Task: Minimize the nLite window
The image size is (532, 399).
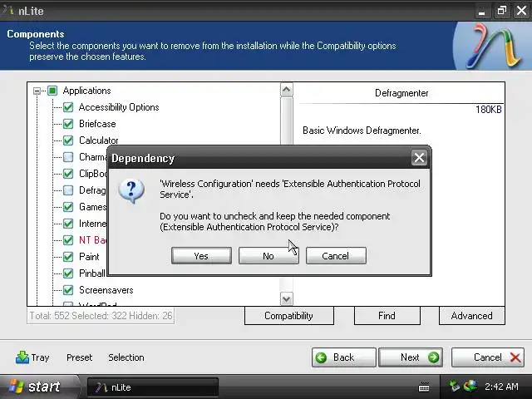Action: pos(481,11)
